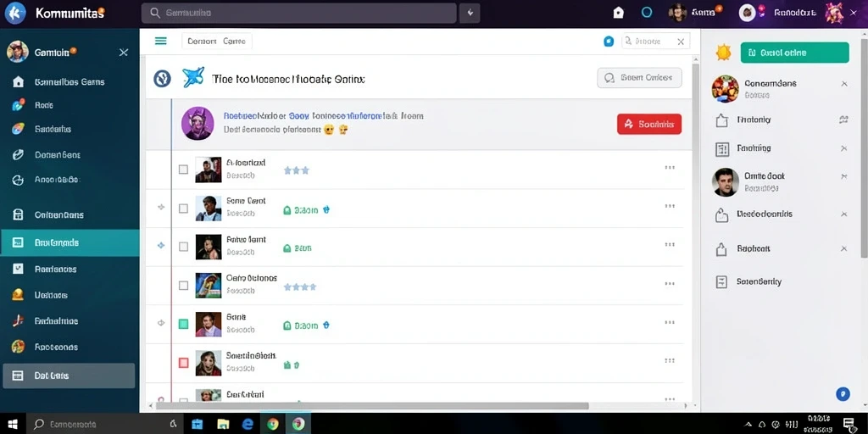The height and width of the screenshot is (434, 868).
Task: Open three-dot menu on the four-star row
Action: tap(670, 283)
